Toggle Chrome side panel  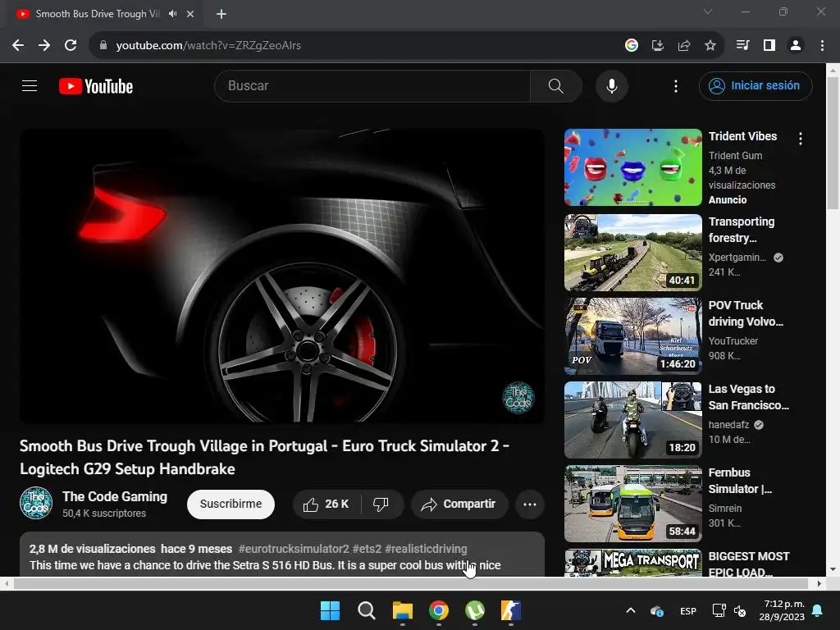pyautogui.click(x=769, y=46)
